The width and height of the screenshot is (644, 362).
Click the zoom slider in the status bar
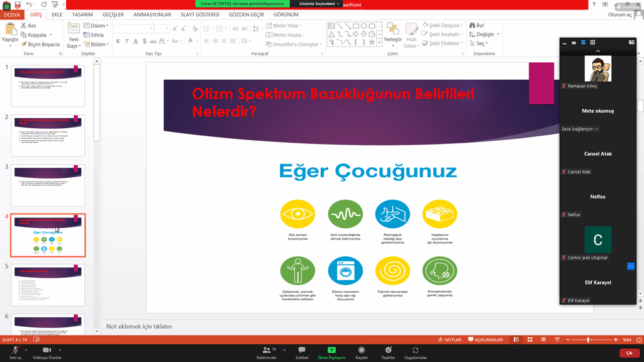click(x=589, y=340)
